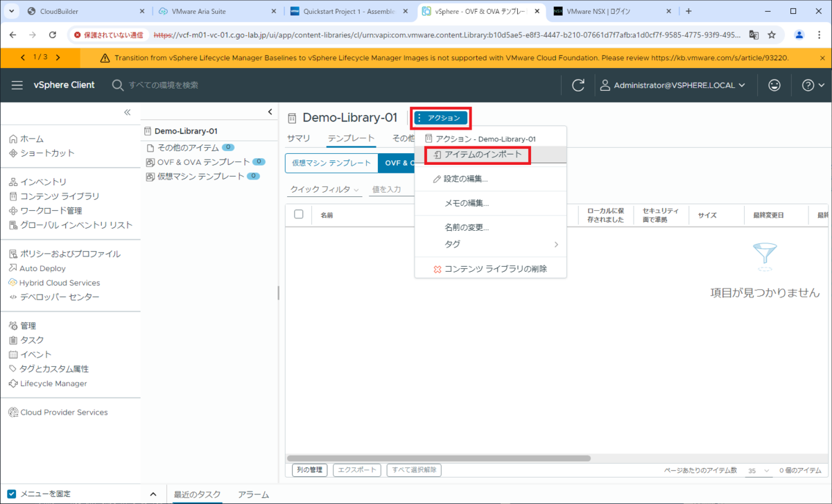Collapse the left navigation with double chevron
The width and height of the screenshot is (832, 504).
[128, 112]
